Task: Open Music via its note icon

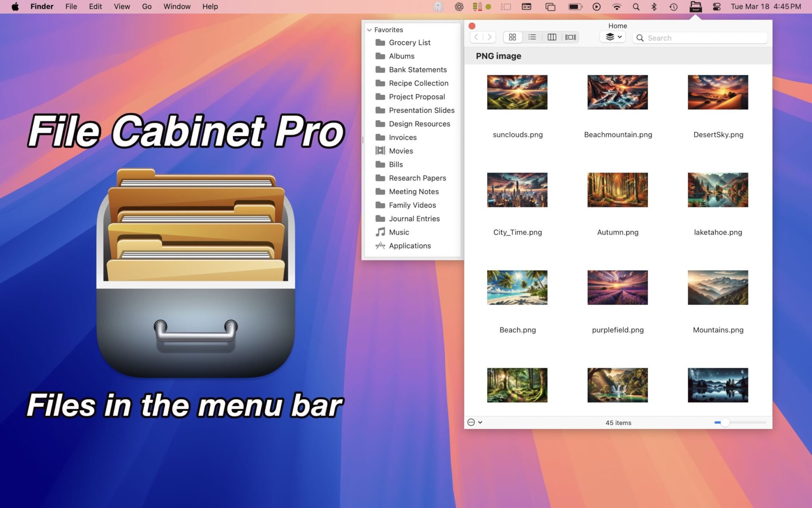Action: (x=380, y=232)
